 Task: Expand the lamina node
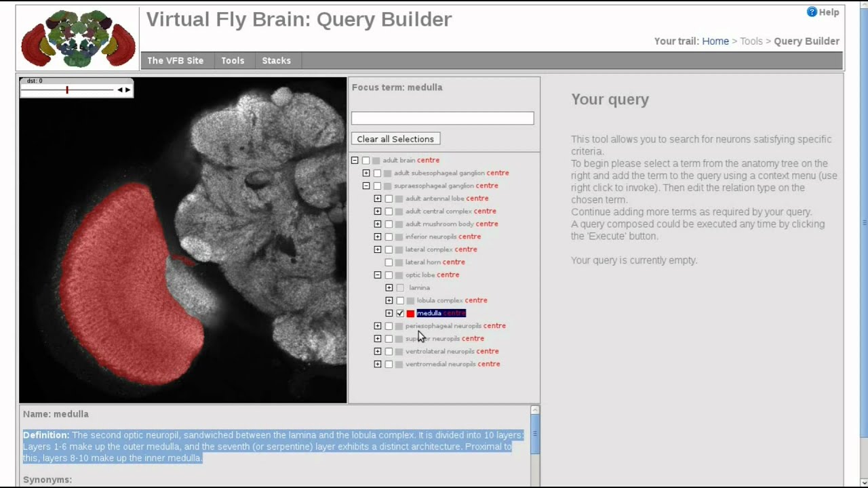(x=389, y=287)
